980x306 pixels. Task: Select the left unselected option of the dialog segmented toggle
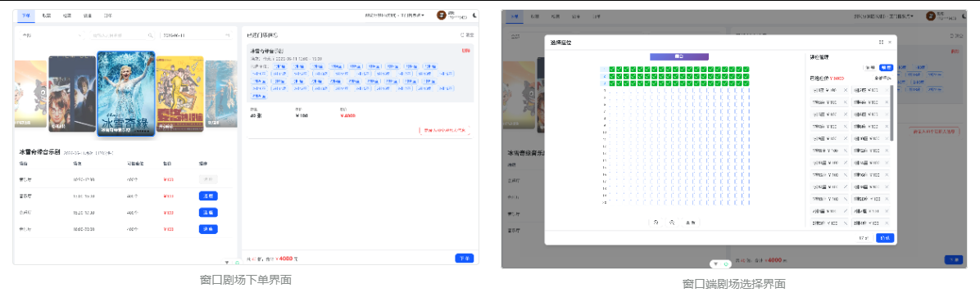[871, 67]
